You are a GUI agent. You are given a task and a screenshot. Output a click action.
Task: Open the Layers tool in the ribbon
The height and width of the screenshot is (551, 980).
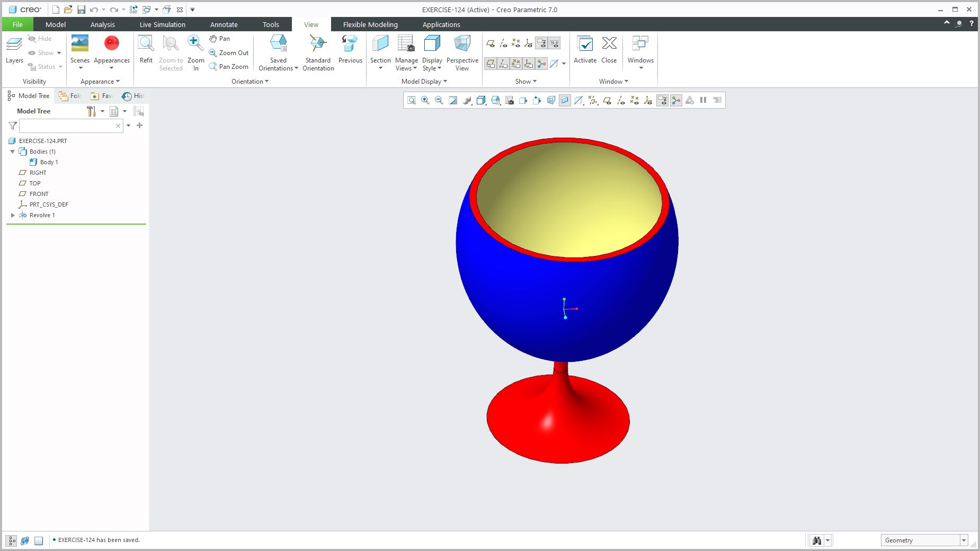point(14,49)
